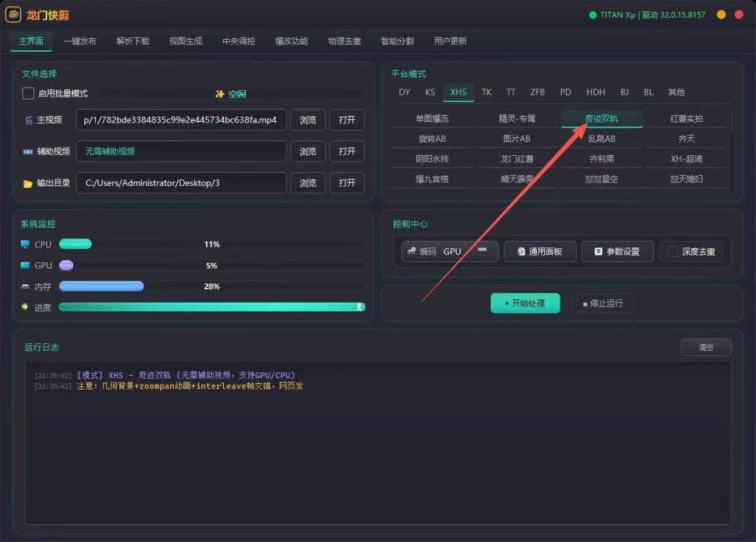
Task: Click the 开始处理 button
Action: [525, 303]
